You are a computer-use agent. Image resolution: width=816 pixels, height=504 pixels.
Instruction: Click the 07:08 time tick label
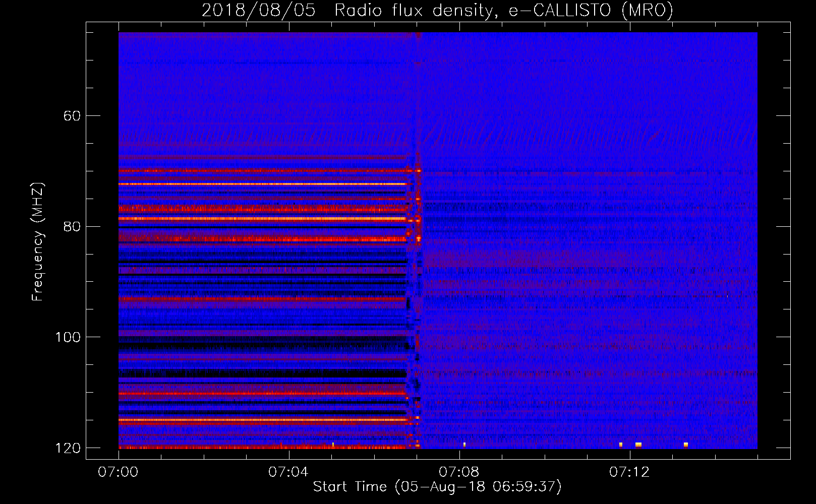(458, 472)
